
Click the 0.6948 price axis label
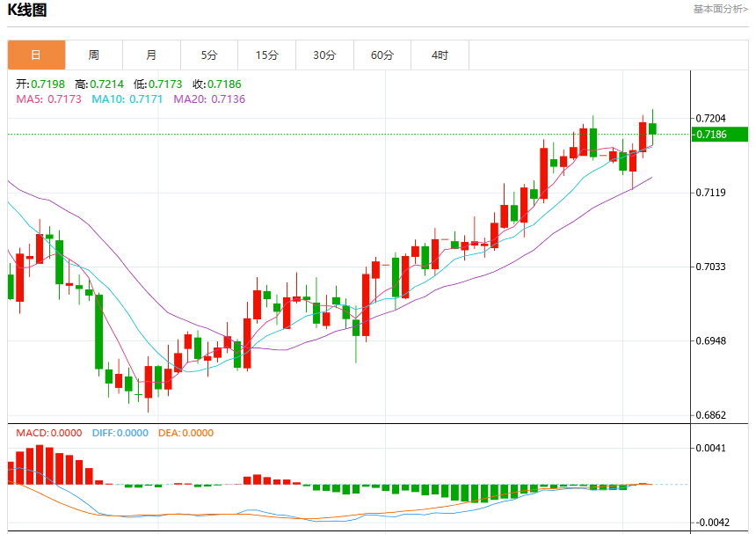[710, 341]
